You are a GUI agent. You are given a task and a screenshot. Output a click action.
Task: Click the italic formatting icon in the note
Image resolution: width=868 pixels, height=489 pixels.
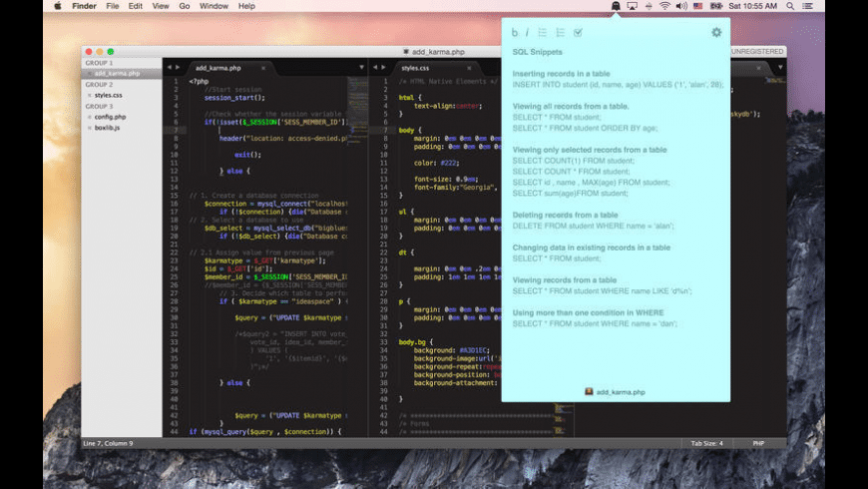[x=527, y=33]
